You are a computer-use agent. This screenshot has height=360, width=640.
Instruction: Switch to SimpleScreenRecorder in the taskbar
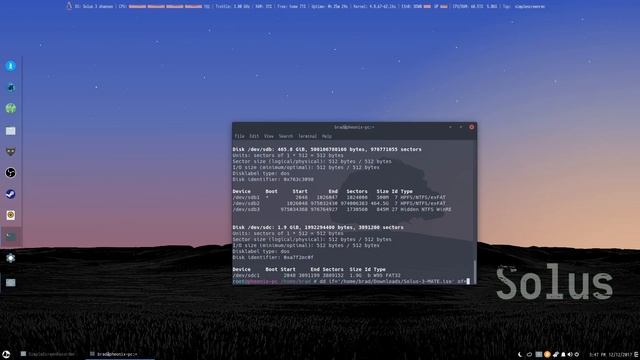pyautogui.click(x=48, y=354)
